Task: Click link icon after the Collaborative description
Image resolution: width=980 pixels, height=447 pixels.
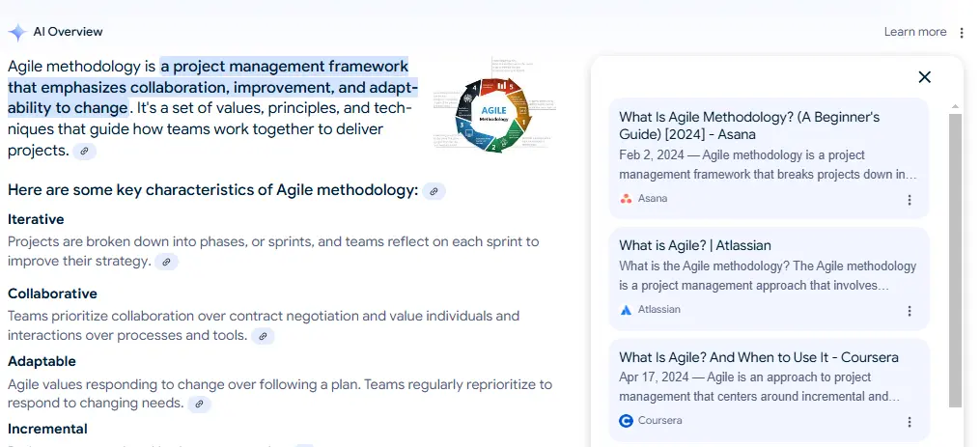Action: 263,336
